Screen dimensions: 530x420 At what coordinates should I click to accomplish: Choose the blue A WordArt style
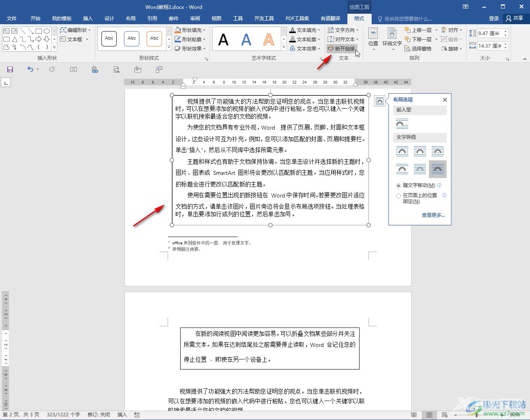point(246,40)
